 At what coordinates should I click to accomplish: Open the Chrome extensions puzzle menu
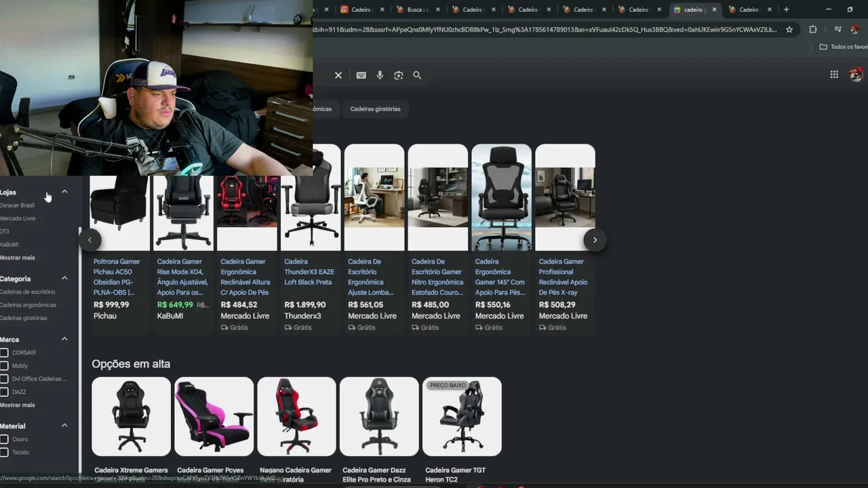point(813,30)
